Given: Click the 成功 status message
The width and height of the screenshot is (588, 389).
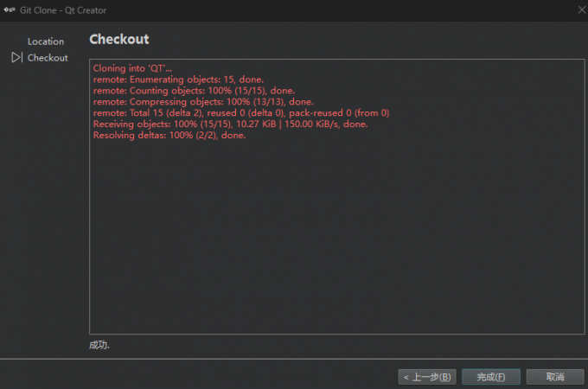Looking at the screenshot, I should (x=99, y=345).
